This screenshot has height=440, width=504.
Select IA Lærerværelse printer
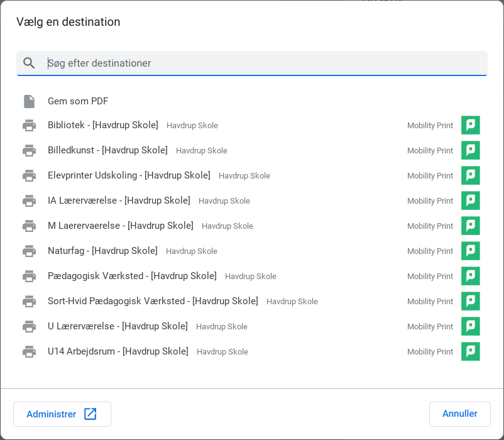(x=119, y=201)
